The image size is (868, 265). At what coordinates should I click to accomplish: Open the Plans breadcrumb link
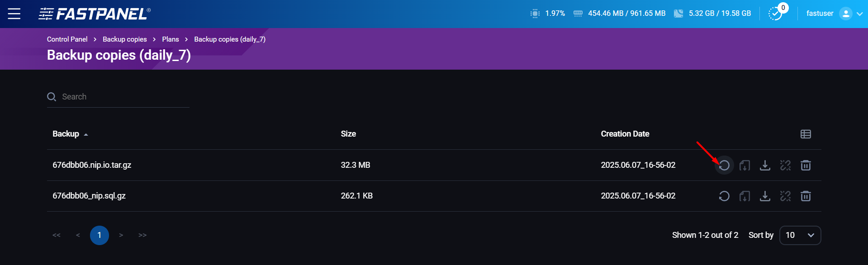171,39
